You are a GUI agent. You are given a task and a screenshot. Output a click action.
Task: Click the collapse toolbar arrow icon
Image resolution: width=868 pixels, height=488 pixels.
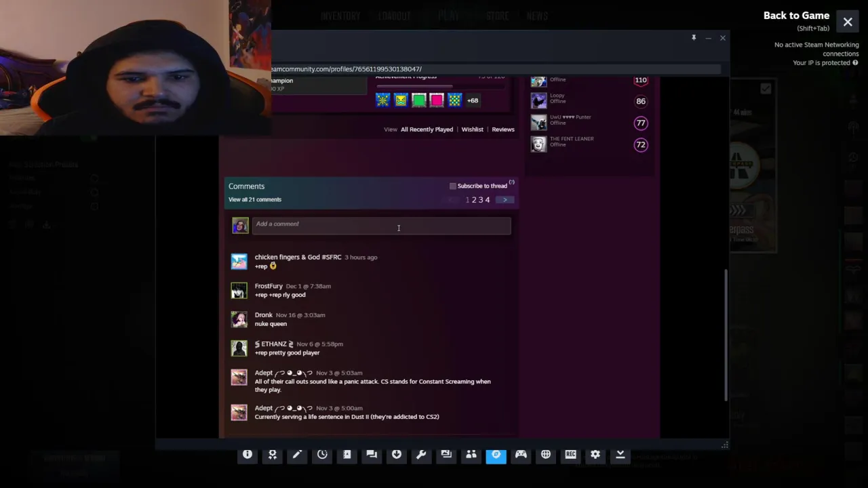pyautogui.click(x=620, y=455)
